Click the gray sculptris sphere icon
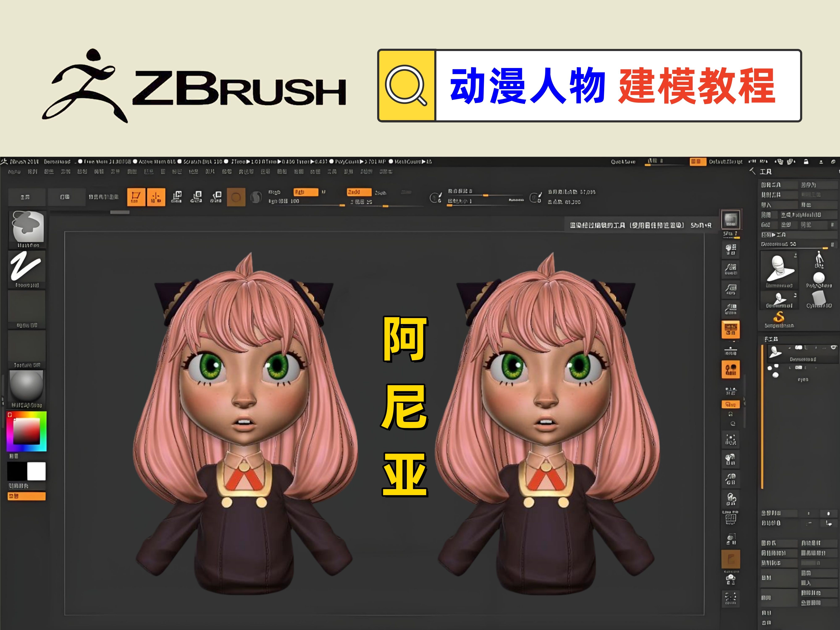The width and height of the screenshot is (840, 630). [x=256, y=197]
